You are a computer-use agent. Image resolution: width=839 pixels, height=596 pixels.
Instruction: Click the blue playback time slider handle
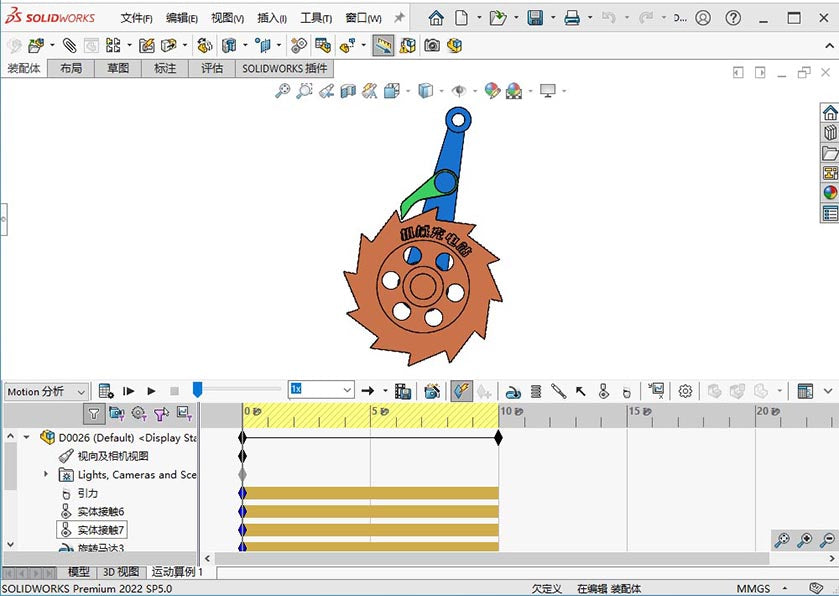tap(197, 389)
